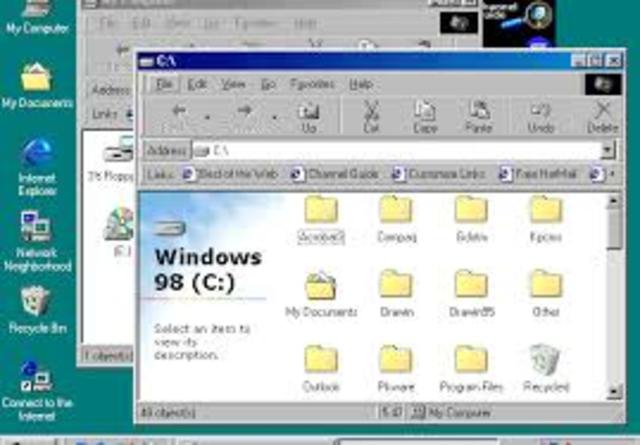The height and width of the screenshot is (445, 640).
Task: Go up one level with Up button
Action: (309, 118)
